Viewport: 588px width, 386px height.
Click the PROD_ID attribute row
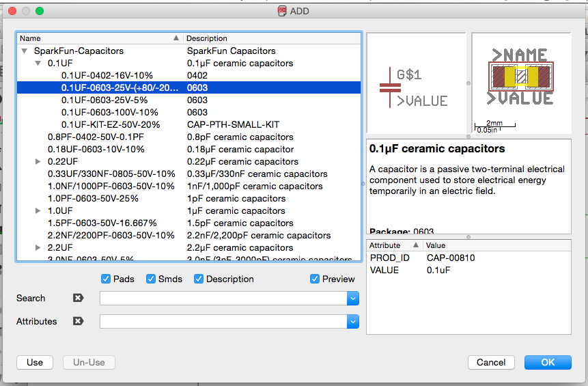pyautogui.click(x=468, y=258)
